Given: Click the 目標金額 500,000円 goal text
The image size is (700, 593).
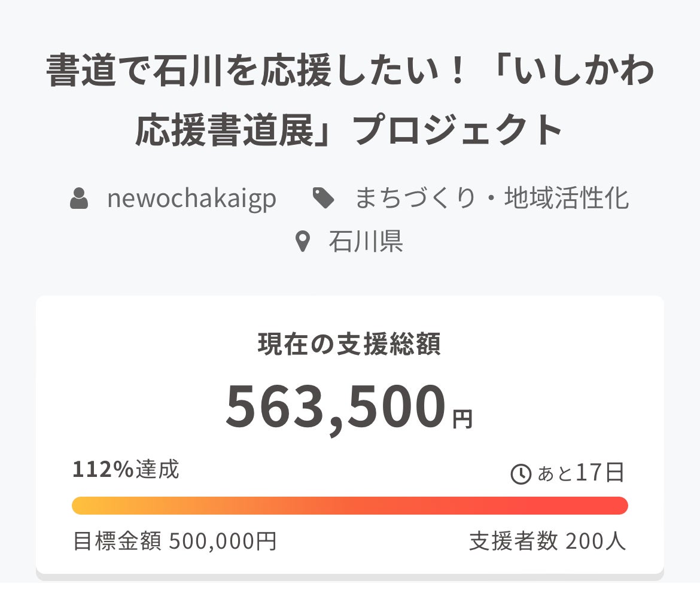Looking at the screenshot, I should [175, 542].
